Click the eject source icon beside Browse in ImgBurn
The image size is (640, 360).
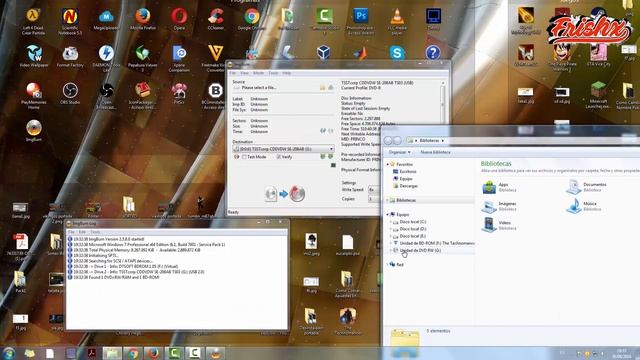pyautogui.click(x=331, y=88)
